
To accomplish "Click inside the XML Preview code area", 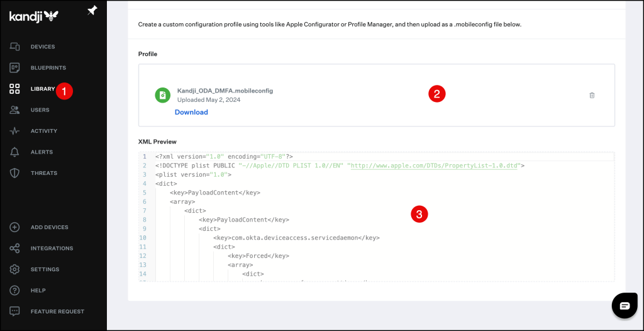I will tap(377, 239).
